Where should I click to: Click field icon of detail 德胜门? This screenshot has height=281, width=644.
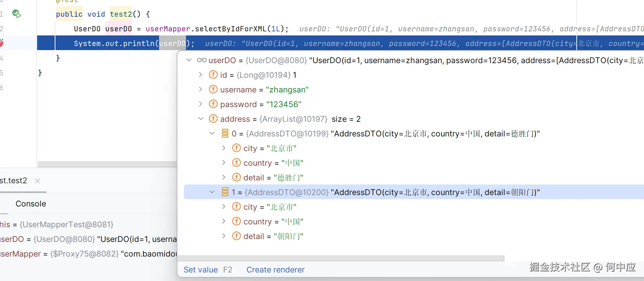click(x=236, y=178)
